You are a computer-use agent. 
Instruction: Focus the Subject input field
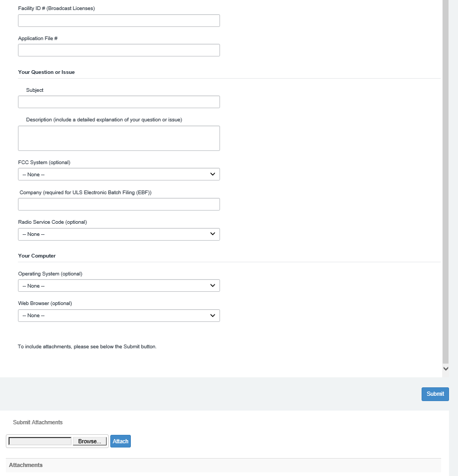pyautogui.click(x=119, y=102)
